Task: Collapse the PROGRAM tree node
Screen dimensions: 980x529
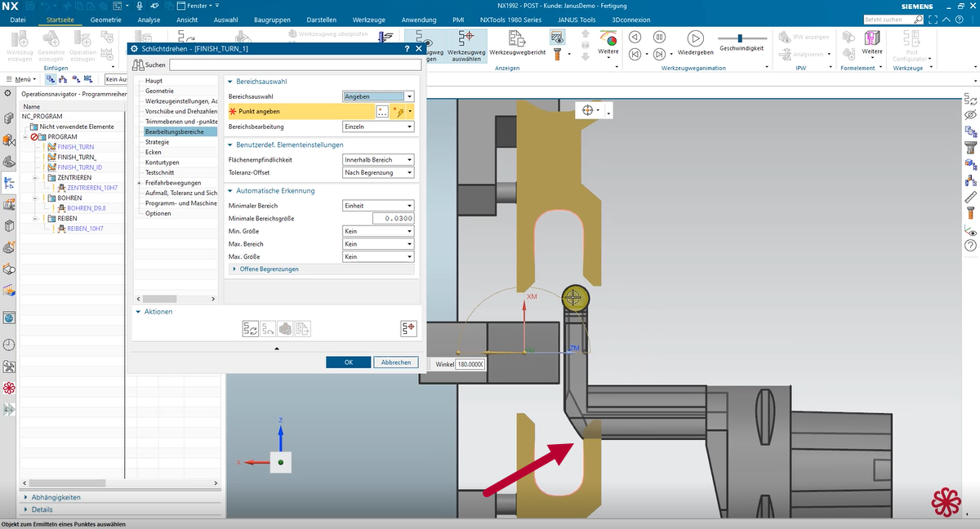Action: pyautogui.click(x=26, y=137)
